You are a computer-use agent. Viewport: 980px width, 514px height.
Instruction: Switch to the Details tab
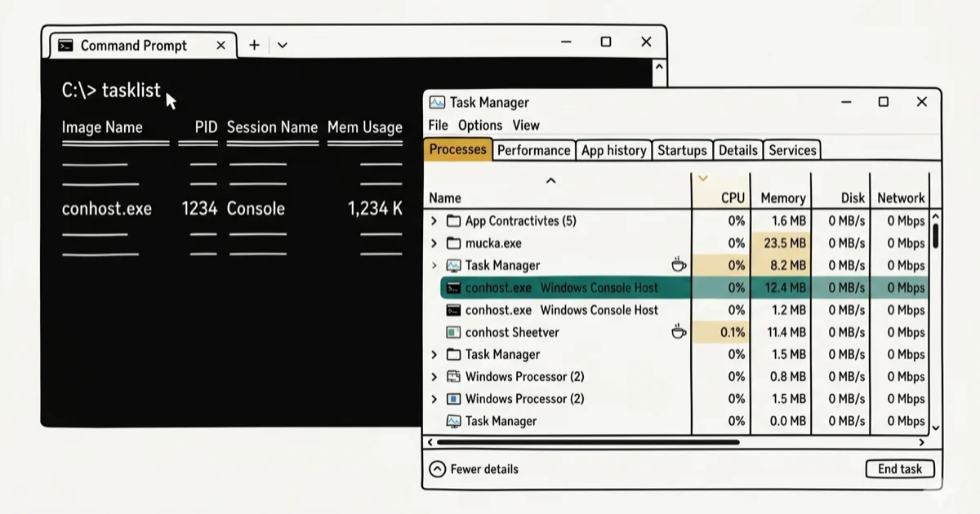coord(738,150)
